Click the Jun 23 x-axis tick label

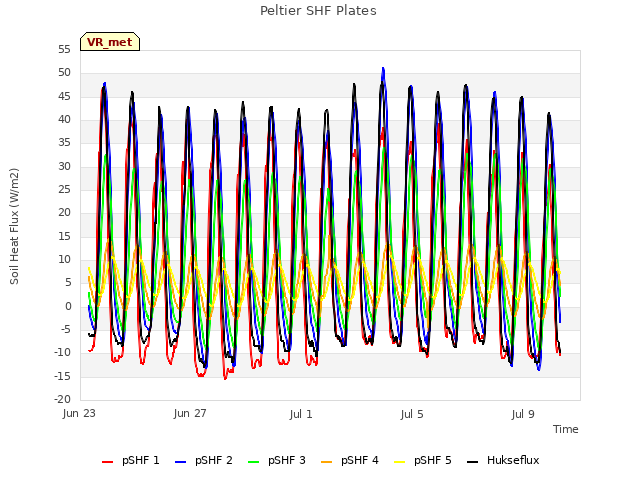tap(79, 414)
